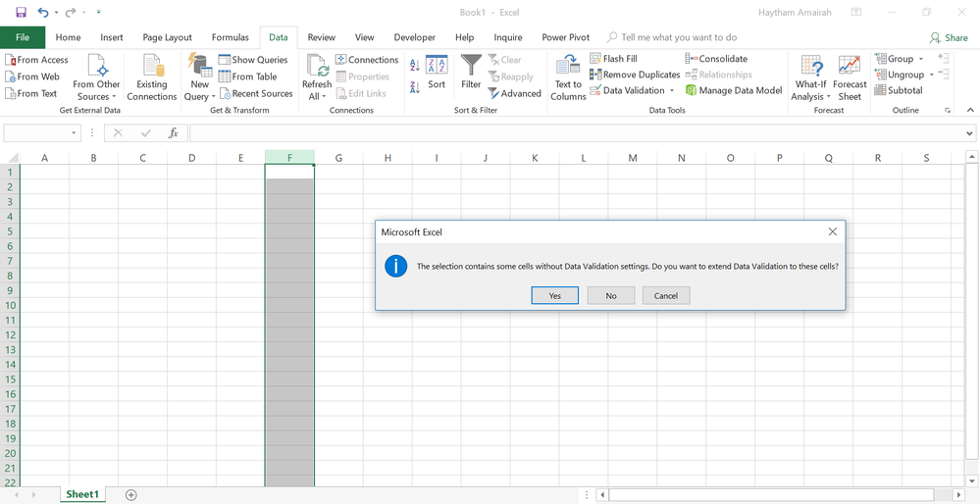Click the row 10 header
The height and width of the screenshot is (504, 980).
(x=10, y=305)
